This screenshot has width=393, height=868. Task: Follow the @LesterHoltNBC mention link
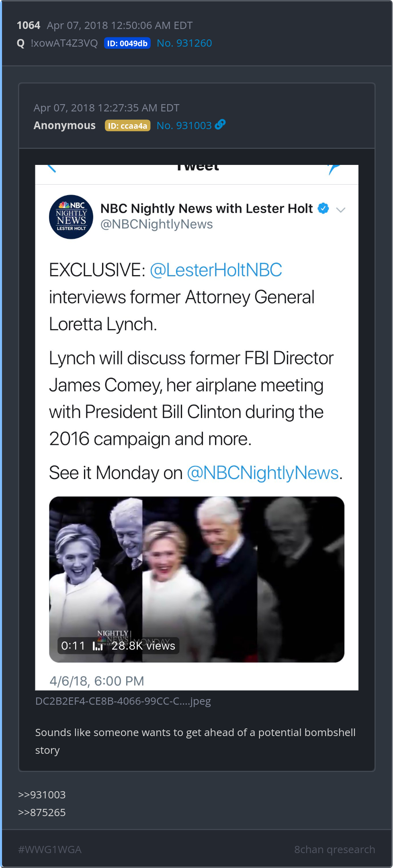click(216, 270)
